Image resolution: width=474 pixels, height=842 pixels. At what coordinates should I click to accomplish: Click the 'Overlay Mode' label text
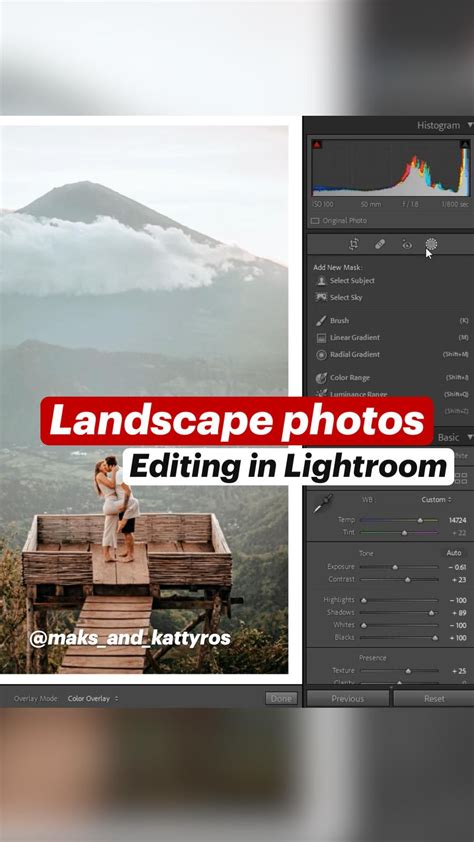coord(35,699)
